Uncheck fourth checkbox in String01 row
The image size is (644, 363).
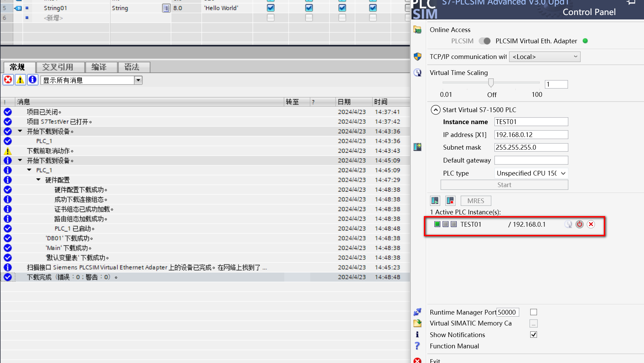pos(373,8)
